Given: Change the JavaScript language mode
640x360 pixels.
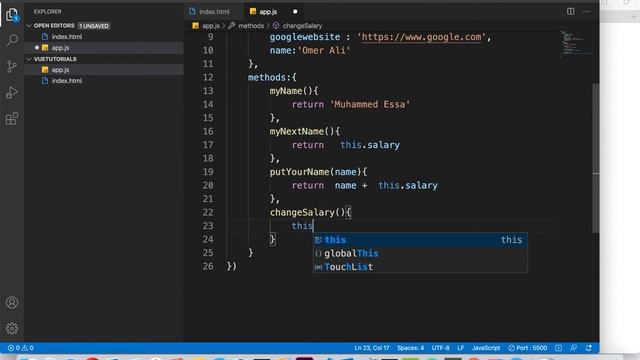Looking at the screenshot, I should (x=486, y=348).
